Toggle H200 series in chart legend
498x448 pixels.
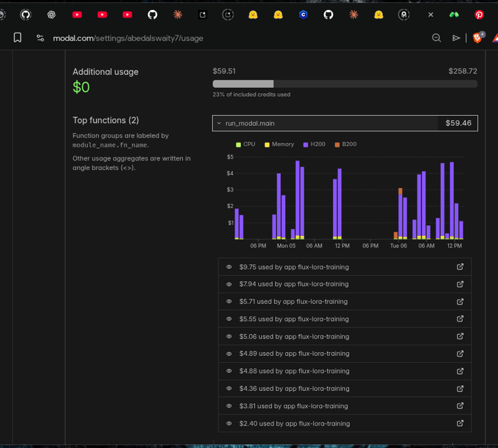pos(314,144)
